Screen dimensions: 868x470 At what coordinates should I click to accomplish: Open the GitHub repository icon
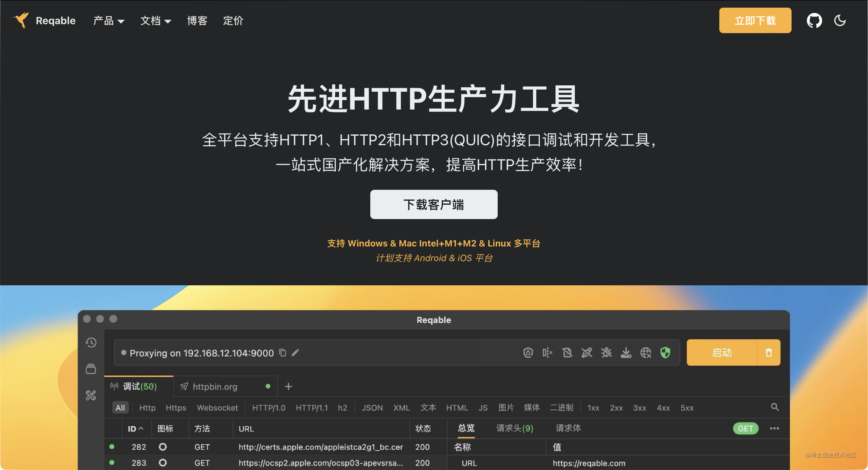(x=814, y=21)
